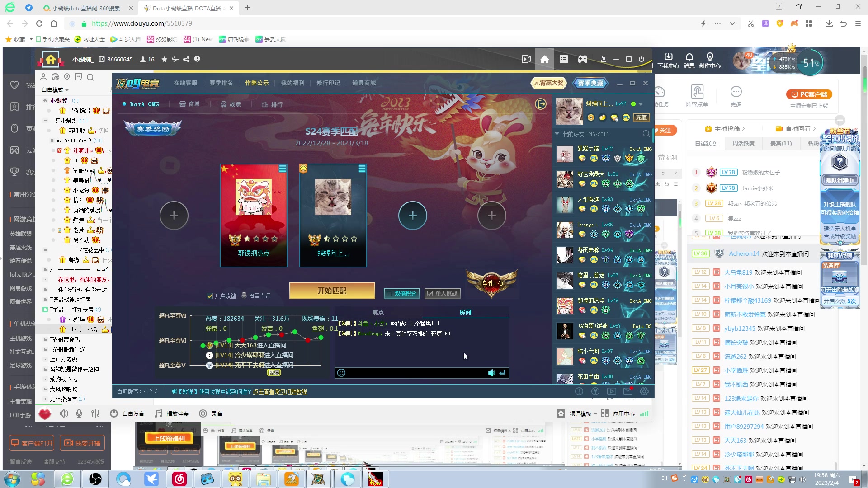Toggle the 开启改键 checkbox
868x488 pixels.
pos(210,296)
